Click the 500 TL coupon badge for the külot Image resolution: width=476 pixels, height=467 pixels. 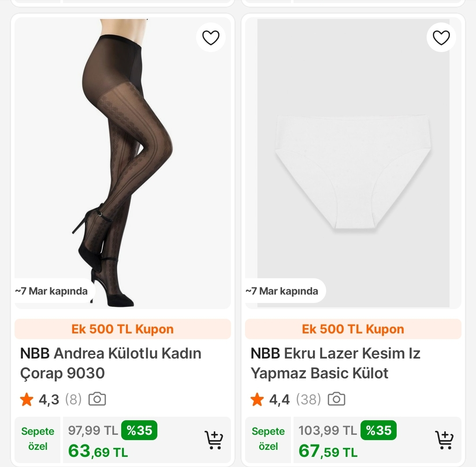click(353, 329)
